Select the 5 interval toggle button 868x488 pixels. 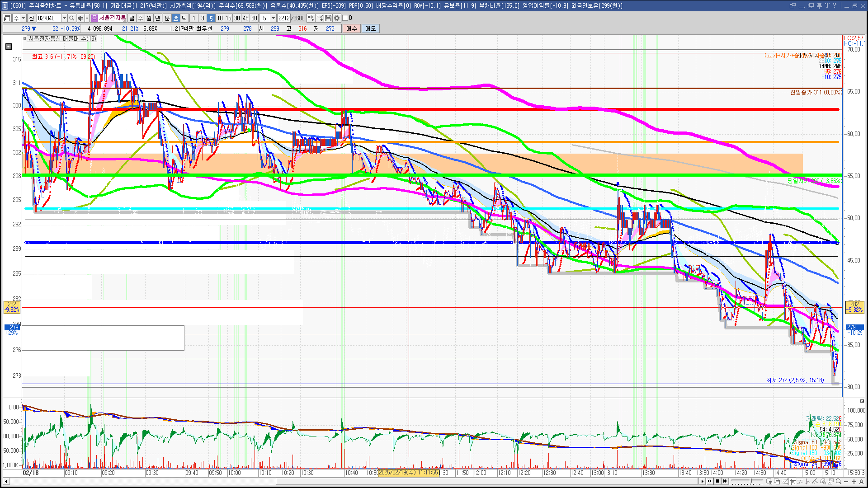(x=211, y=18)
